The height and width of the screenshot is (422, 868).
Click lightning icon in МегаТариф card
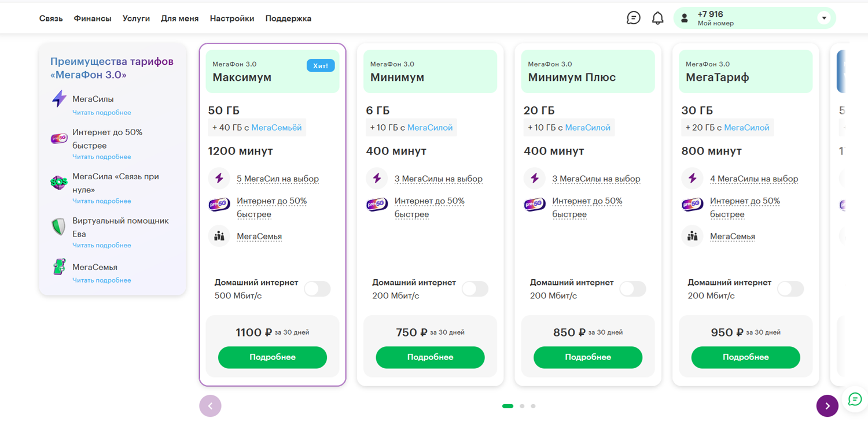(x=693, y=179)
